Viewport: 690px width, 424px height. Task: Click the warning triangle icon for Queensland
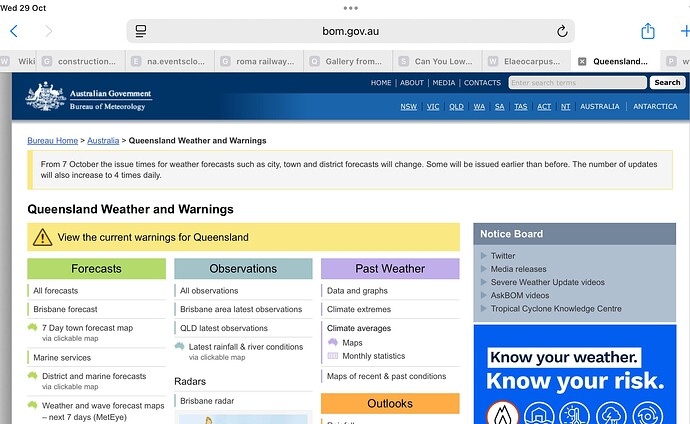pyautogui.click(x=42, y=237)
